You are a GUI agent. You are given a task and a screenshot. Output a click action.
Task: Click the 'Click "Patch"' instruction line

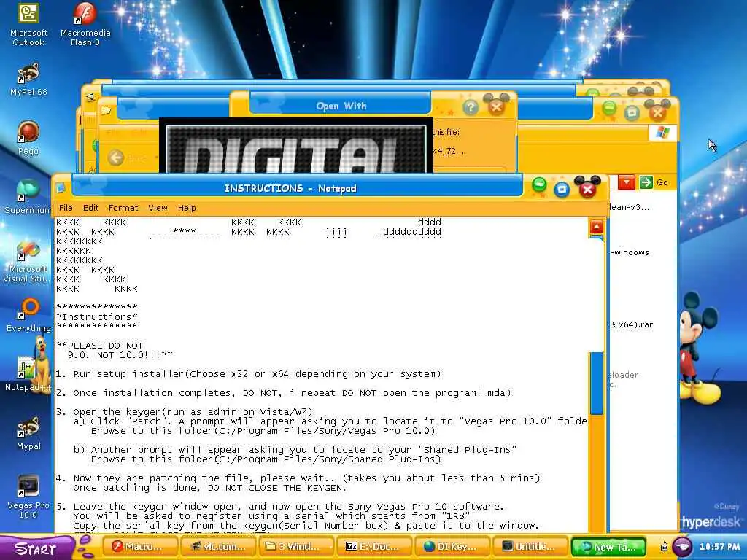click(x=330, y=421)
